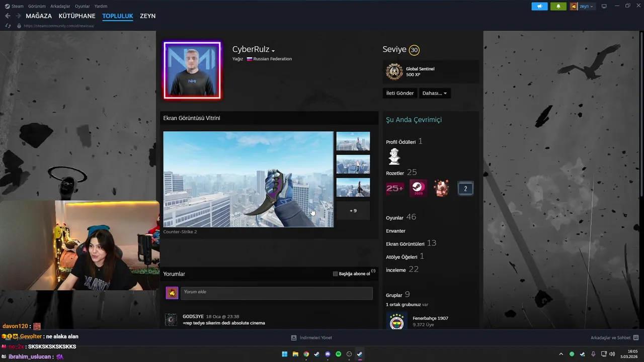
Task: Reload the page with refresh icon
Action: (x=8, y=26)
